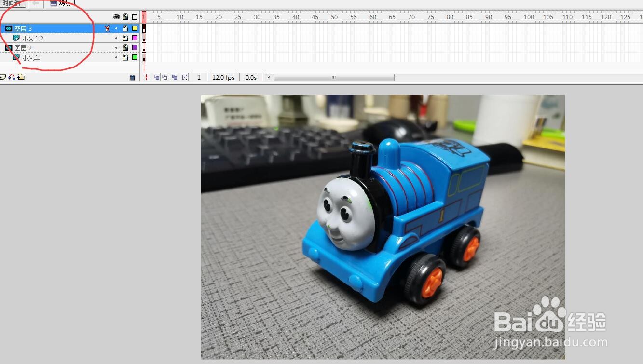643x364 pixels.
Task: Toggle visibility dot of 图层 2
Action: 116,48
